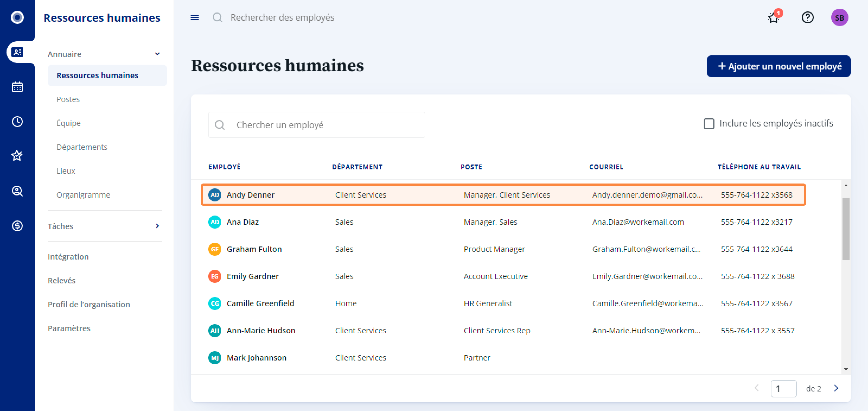The width and height of the screenshot is (868, 411).
Task: Select Ressources humaines menu item
Action: (107, 75)
